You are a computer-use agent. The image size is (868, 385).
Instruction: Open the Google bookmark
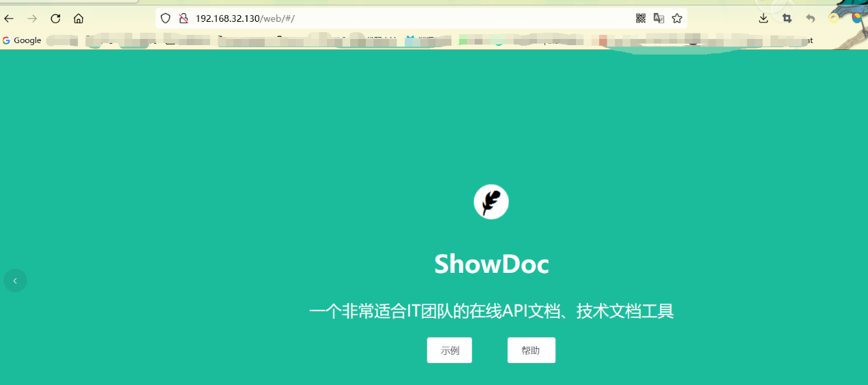pos(22,40)
